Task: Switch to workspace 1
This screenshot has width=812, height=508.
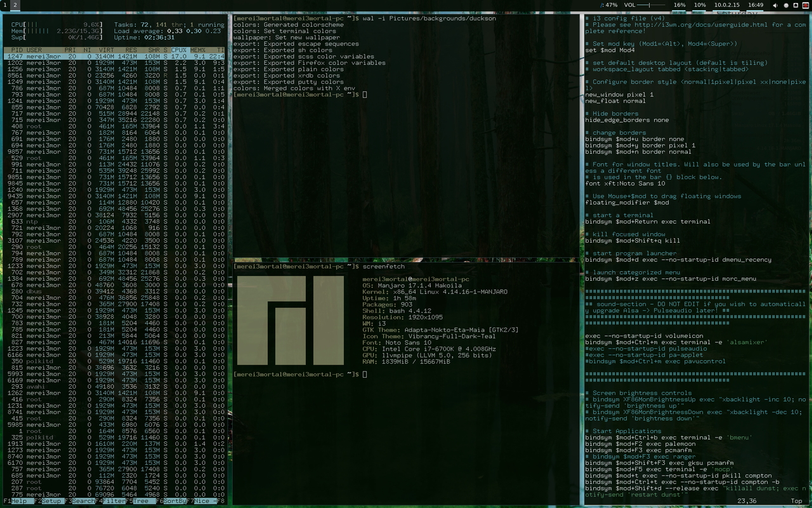Action: click(x=4, y=5)
